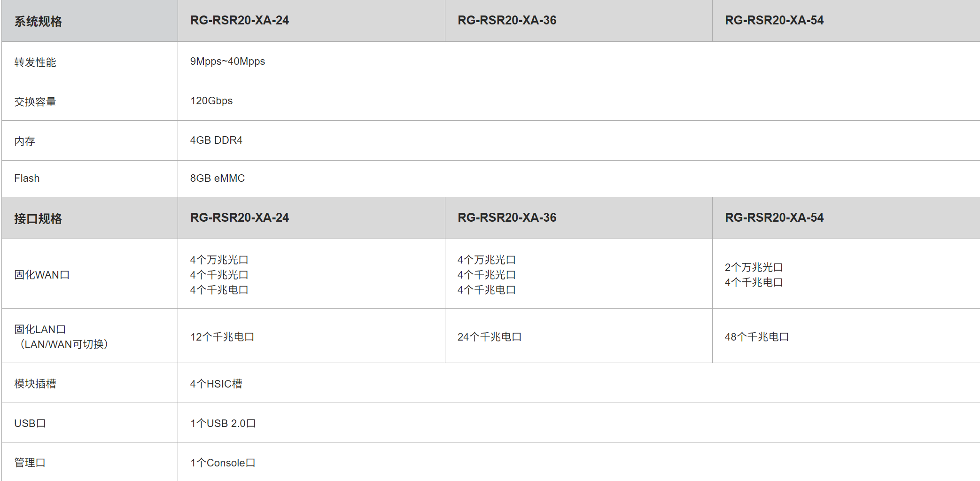Select the 4个HSIC槽 module slot value

coord(216,384)
